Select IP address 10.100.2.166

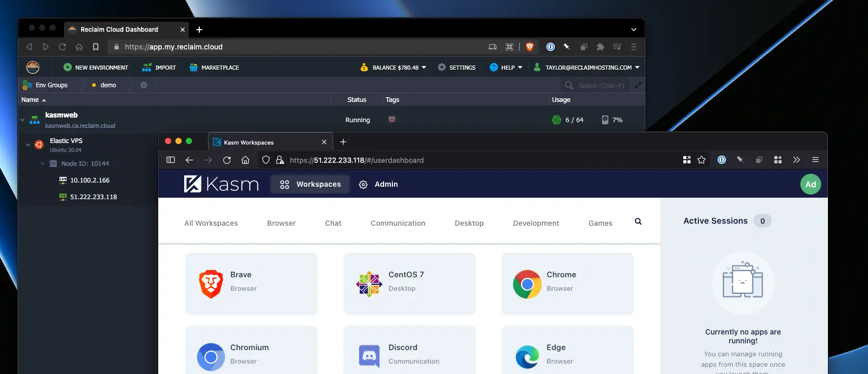(x=90, y=180)
